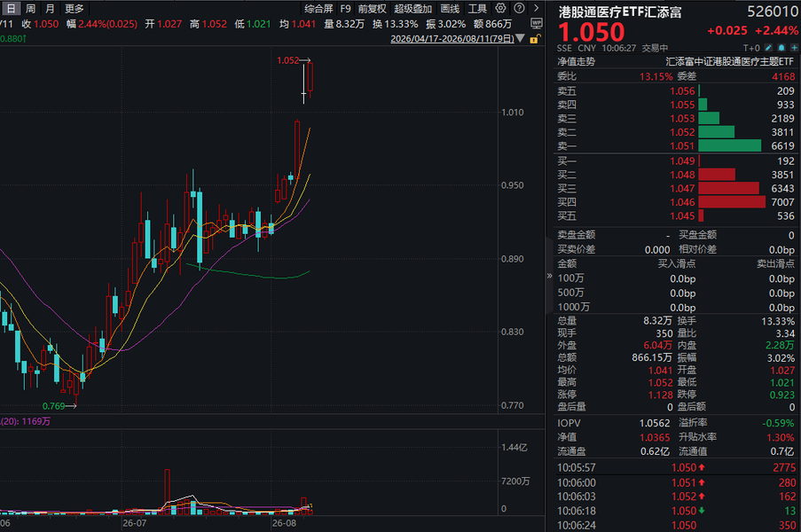Click the large 1.050 last price
Screen dimensions: 801x532
pyautogui.click(x=591, y=33)
